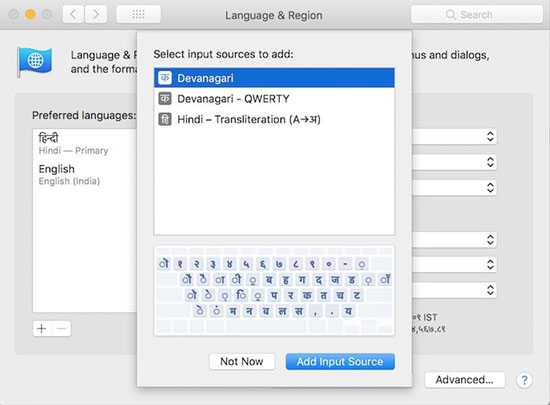Select Devanagari - QWERTY in the list

point(274,99)
